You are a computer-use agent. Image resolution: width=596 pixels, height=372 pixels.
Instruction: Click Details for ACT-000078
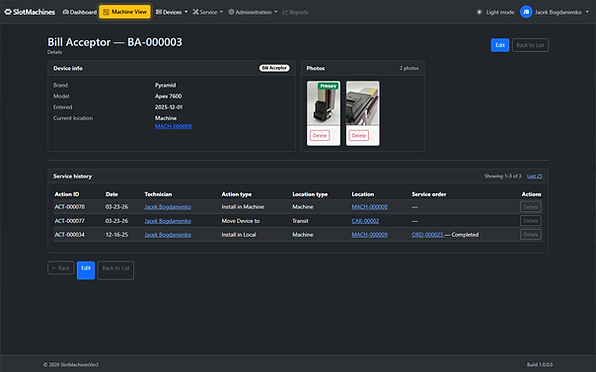pos(531,207)
